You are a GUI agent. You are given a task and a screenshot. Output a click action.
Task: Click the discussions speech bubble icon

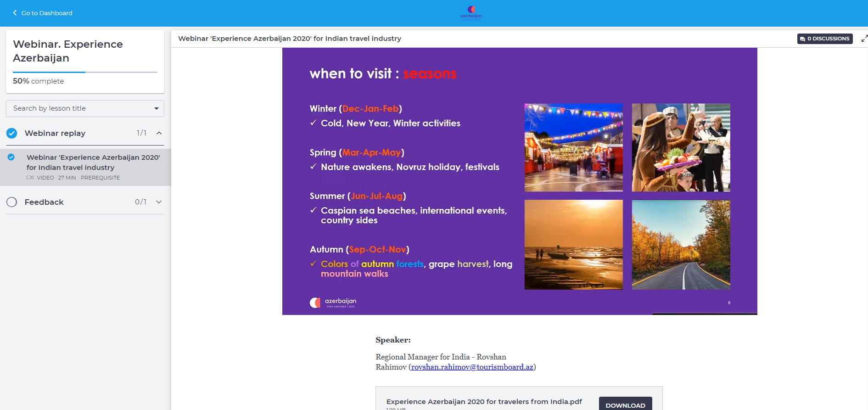coord(802,39)
